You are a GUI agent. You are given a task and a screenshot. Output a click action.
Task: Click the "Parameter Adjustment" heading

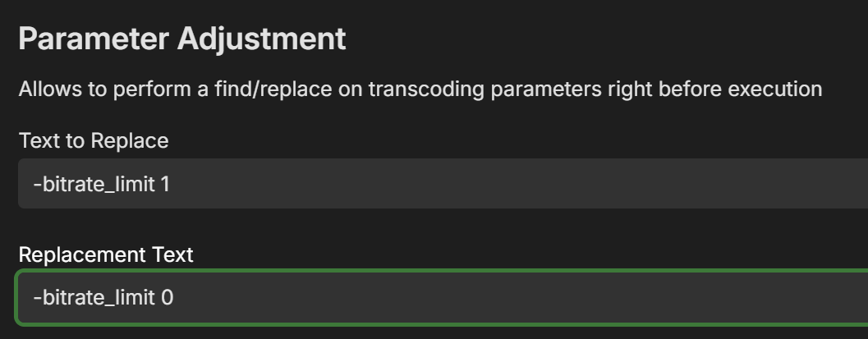pyautogui.click(x=181, y=39)
